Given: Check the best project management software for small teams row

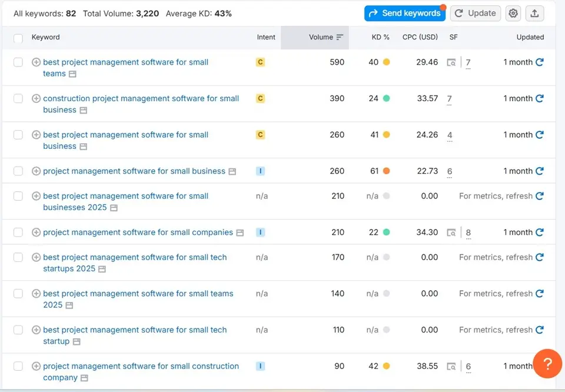Looking at the screenshot, I should point(18,62).
